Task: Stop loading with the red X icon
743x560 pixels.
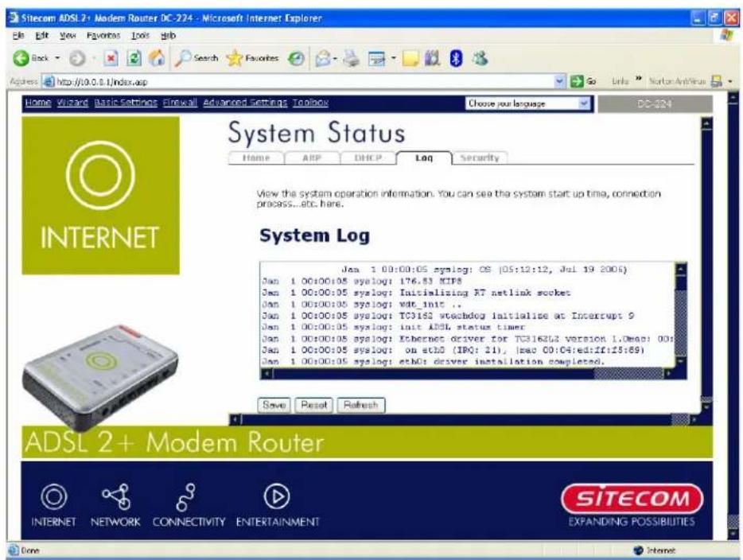Action: click(x=111, y=58)
